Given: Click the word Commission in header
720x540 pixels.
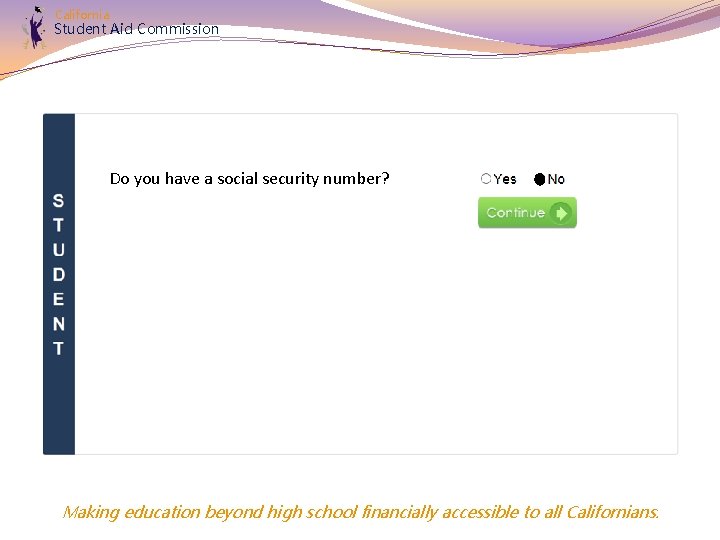Looking at the screenshot, I should pos(178,29).
